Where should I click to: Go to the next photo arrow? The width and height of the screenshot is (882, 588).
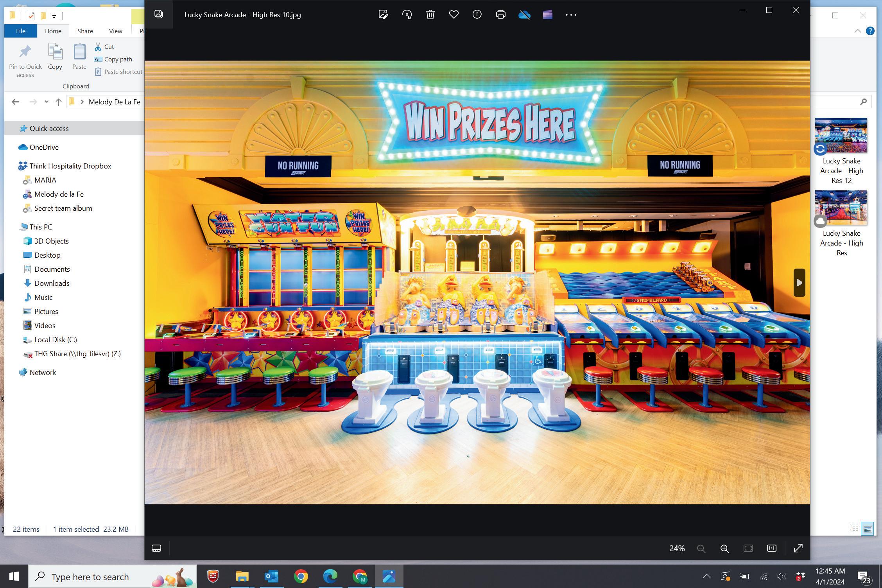[799, 282]
